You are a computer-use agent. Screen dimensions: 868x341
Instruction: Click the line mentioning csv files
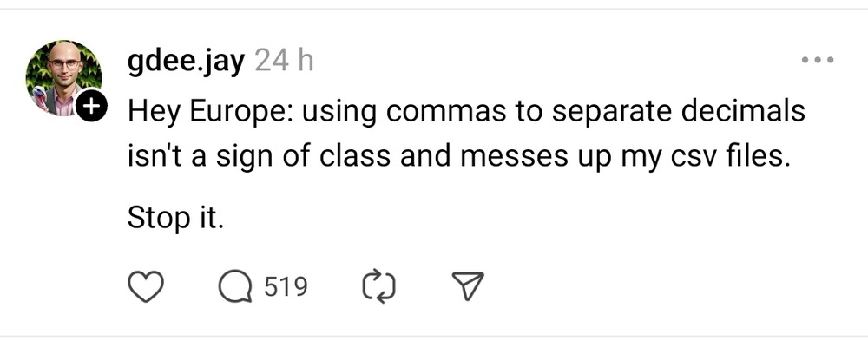tap(457, 157)
